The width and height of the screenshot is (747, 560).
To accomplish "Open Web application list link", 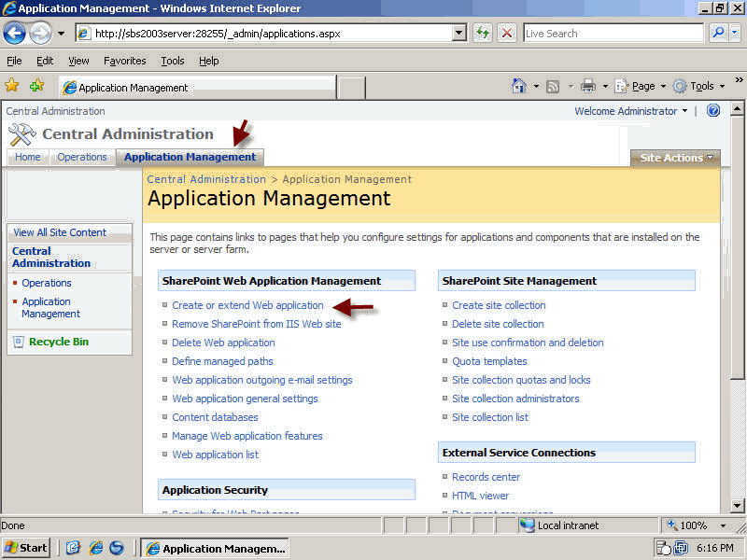I will tap(216, 455).
